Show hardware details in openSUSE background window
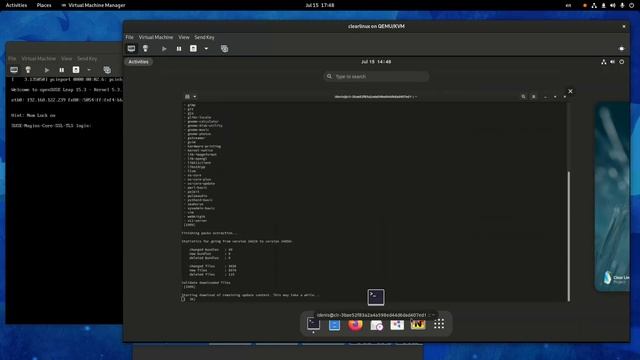This screenshot has height=360, width=640. point(28,70)
